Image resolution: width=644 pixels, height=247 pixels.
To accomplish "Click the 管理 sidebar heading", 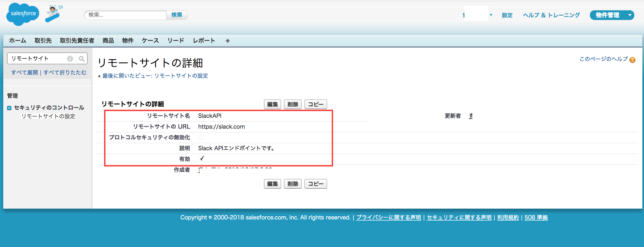I will point(12,96).
